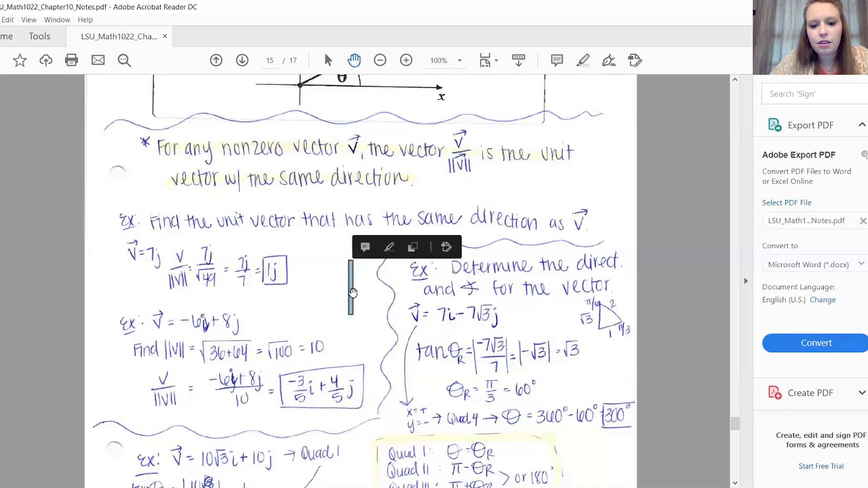Open the zoom level 100% dropdown
Image resolution: width=868 pixels, height=488 pixels.
tap(446, 60)
